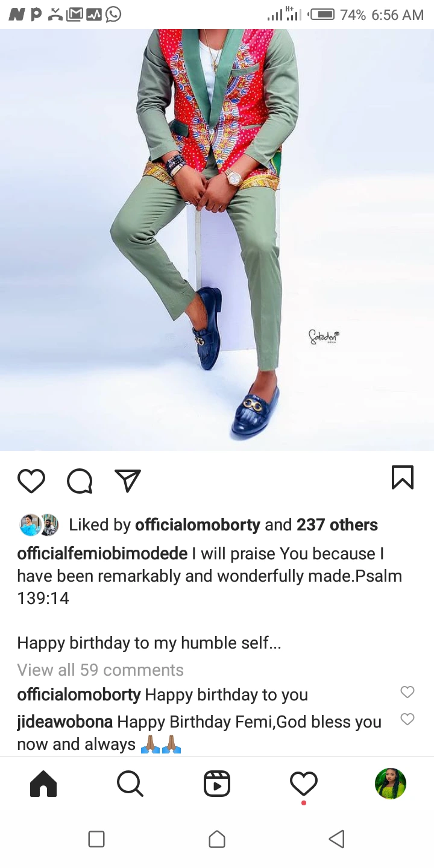Tap the liker avatars beside Liked by
Screen dimensions: 434x868
pos(39,525)
